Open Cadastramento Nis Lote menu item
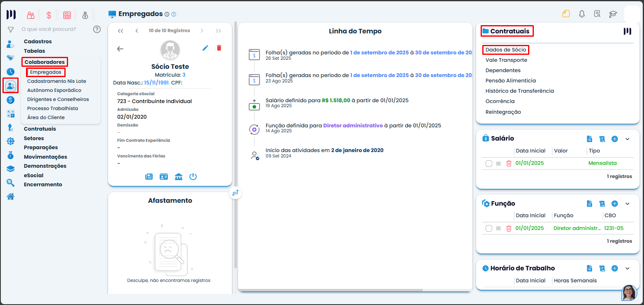This screenshot has width=644, height=305. pyautogui.click(x=57, y=81)
